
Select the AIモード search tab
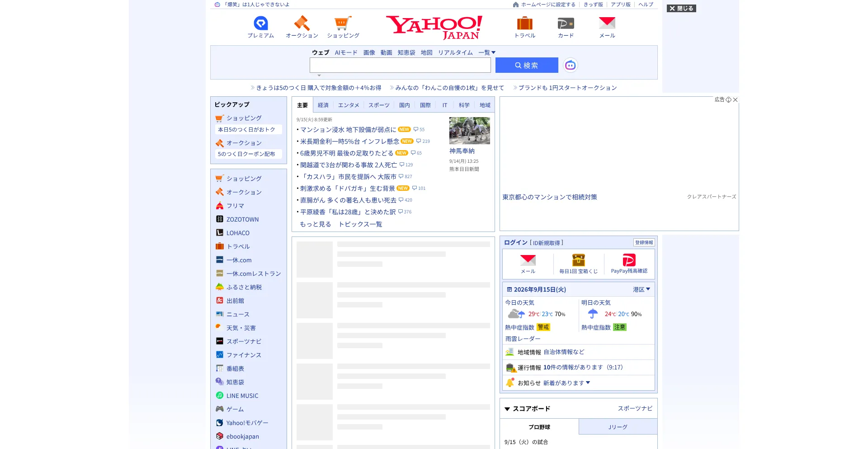click(x=346, y=52)
